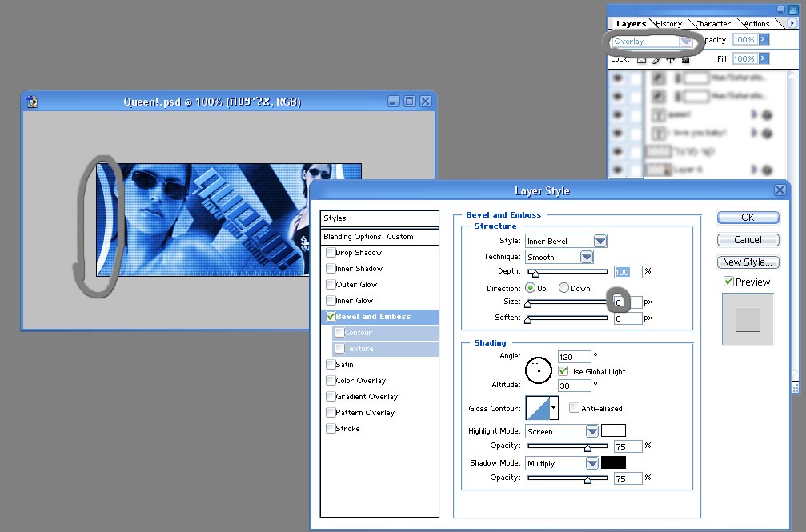Click the OK button

click(748, 218)
